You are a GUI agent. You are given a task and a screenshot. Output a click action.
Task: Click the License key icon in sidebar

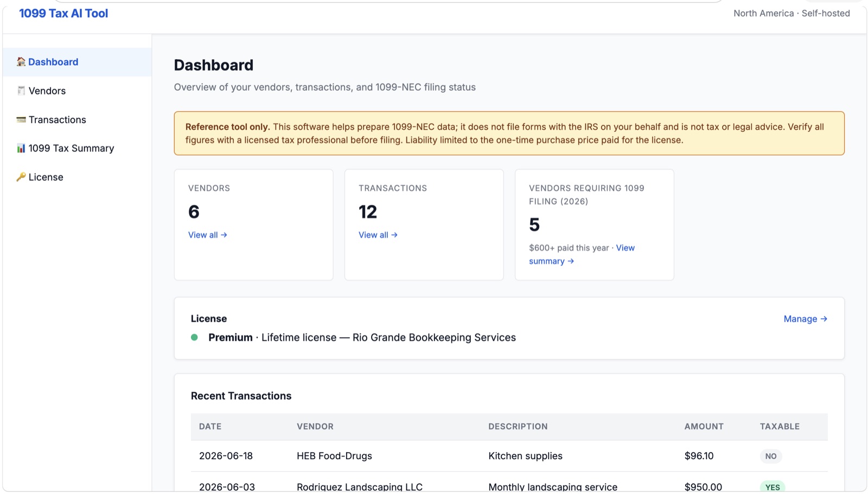click(x=21, y=177)
